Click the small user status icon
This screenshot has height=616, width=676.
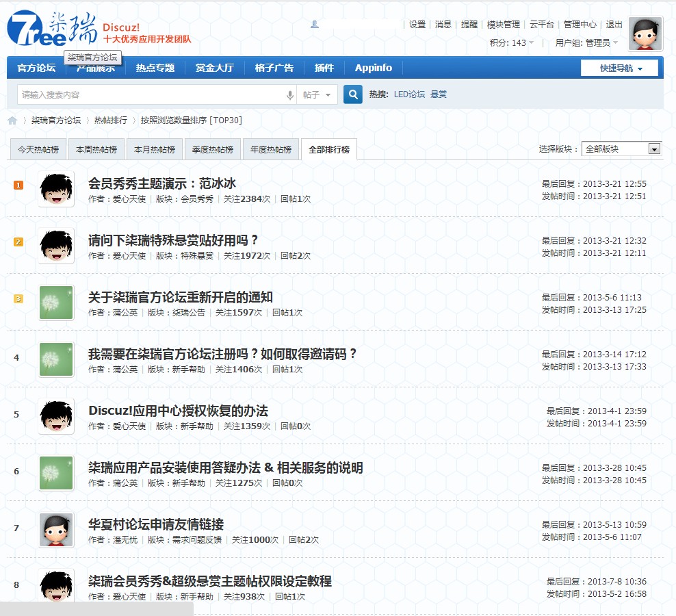315,24
